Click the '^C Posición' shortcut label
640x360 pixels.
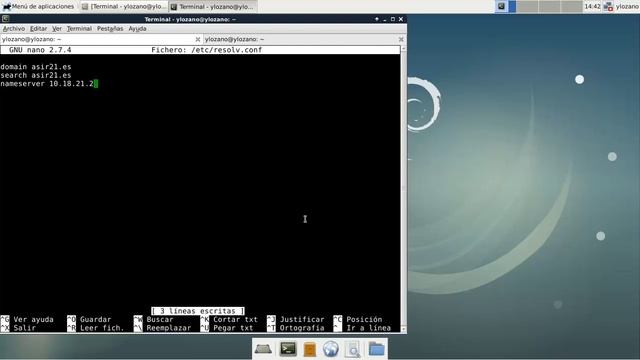358,320
